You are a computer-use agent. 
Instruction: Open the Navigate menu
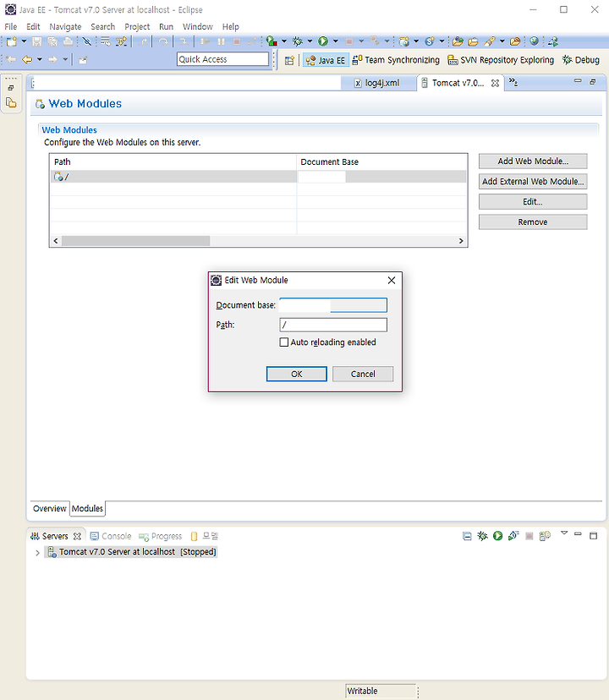coord(65,27)
